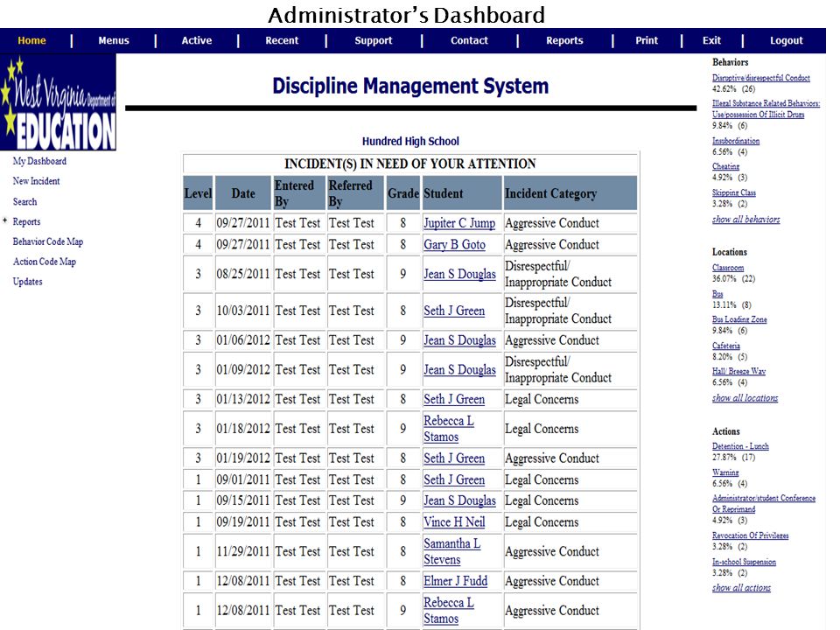The width and height of the screenshot is (840, 630).
Task: Open the Cheating behavior link
Action: click(725, 166)
